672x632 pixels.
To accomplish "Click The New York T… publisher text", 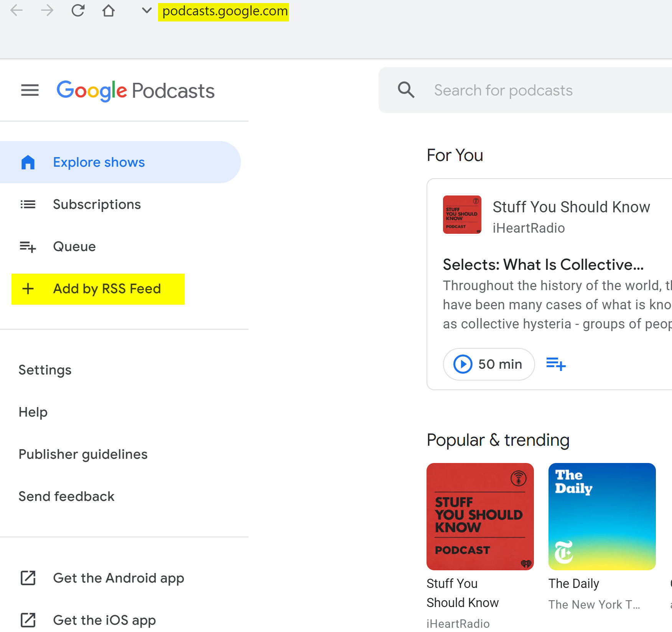I will click(x=594, y=604).
